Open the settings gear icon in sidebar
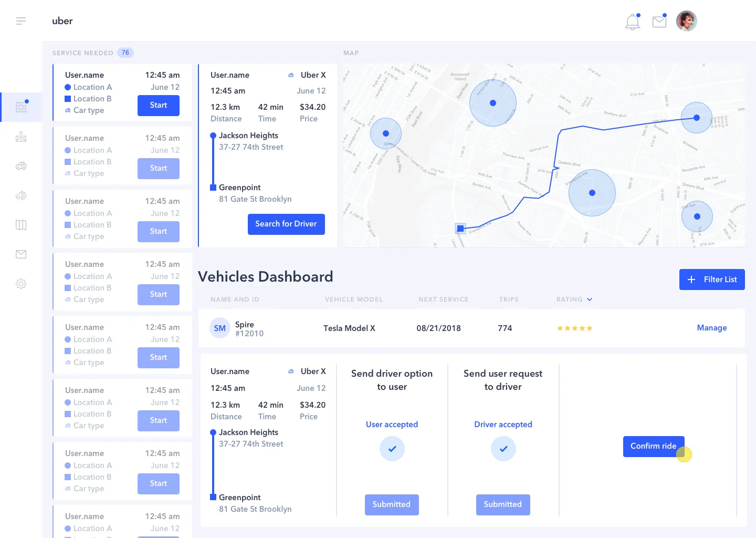756x538 pixels. 21,284
